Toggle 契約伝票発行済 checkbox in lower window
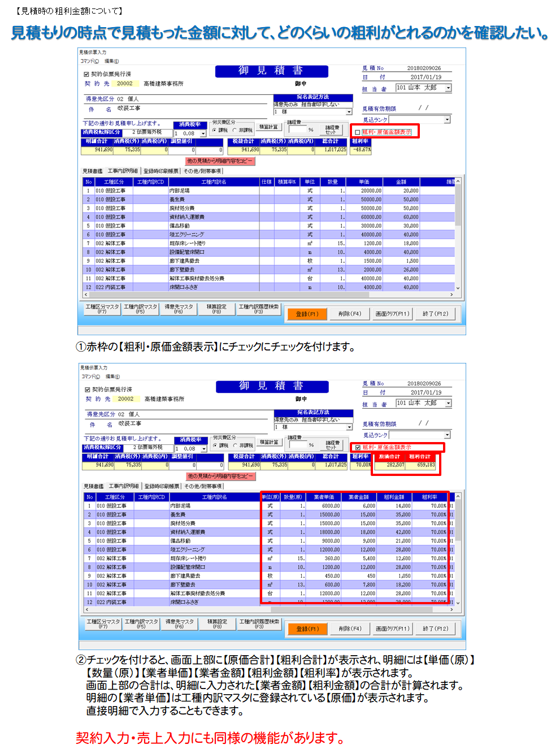This screenshot has width=560, height=749. [88, 389]
